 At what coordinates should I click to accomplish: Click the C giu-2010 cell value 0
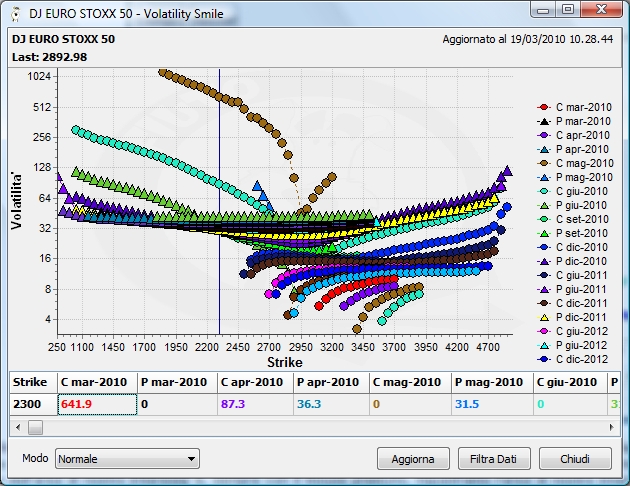click(x=571, y=404)
